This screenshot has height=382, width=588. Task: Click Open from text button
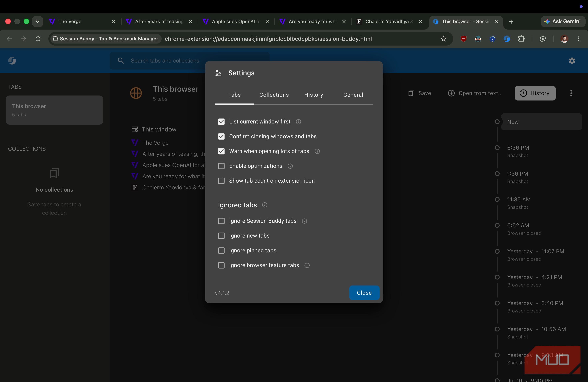pos(475,93)
